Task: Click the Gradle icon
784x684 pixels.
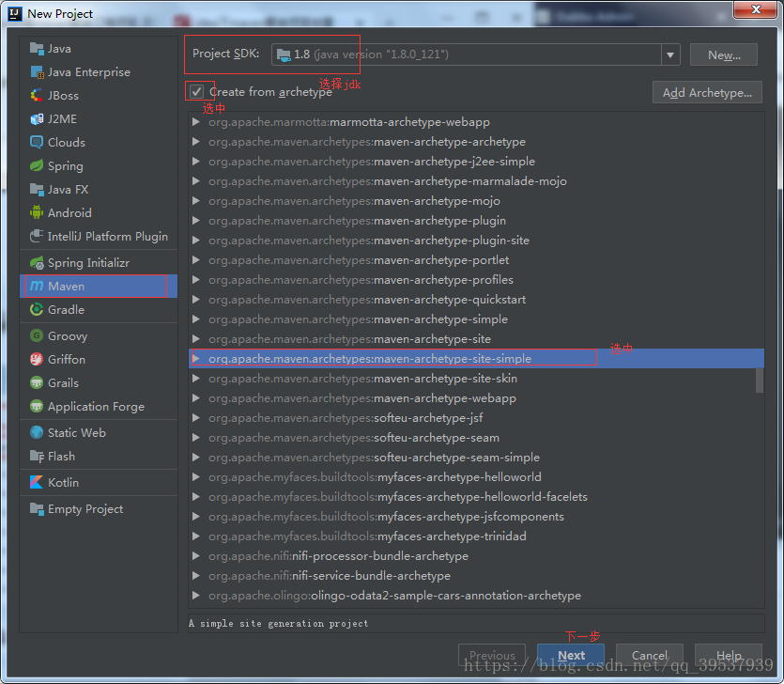Action: (x=37, y=310)
